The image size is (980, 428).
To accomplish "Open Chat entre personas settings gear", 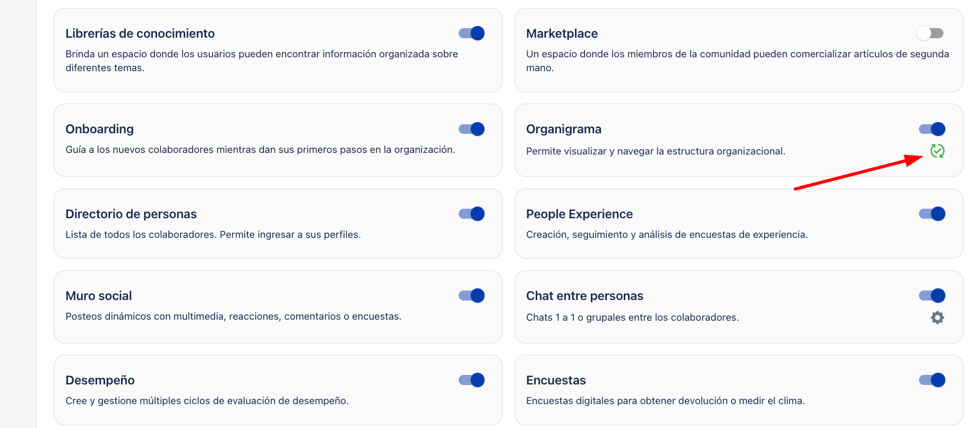I will pyautogui.click(x=938, y=318).
